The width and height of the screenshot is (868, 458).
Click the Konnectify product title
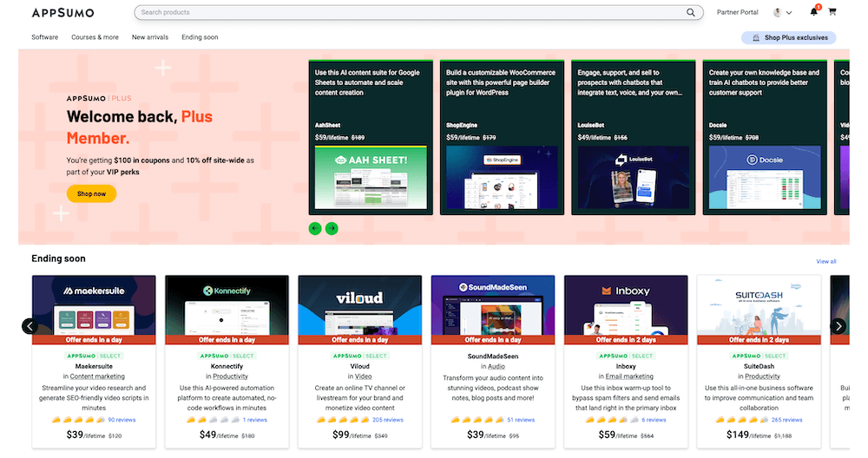(227, 366)
